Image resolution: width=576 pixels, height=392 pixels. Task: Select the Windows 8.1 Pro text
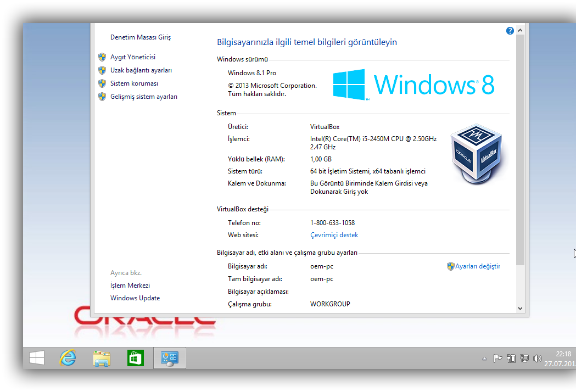click(x=251, y=72)
